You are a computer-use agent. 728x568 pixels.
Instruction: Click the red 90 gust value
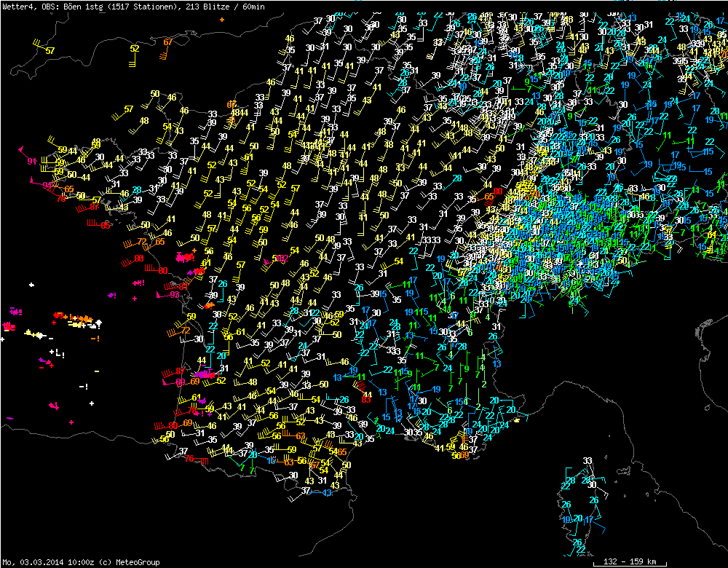tap(498, 190)
